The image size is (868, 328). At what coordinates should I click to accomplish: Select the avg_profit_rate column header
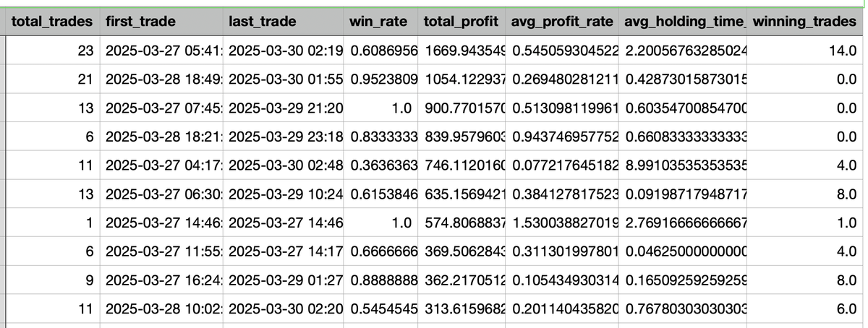(x=563, y=22)
